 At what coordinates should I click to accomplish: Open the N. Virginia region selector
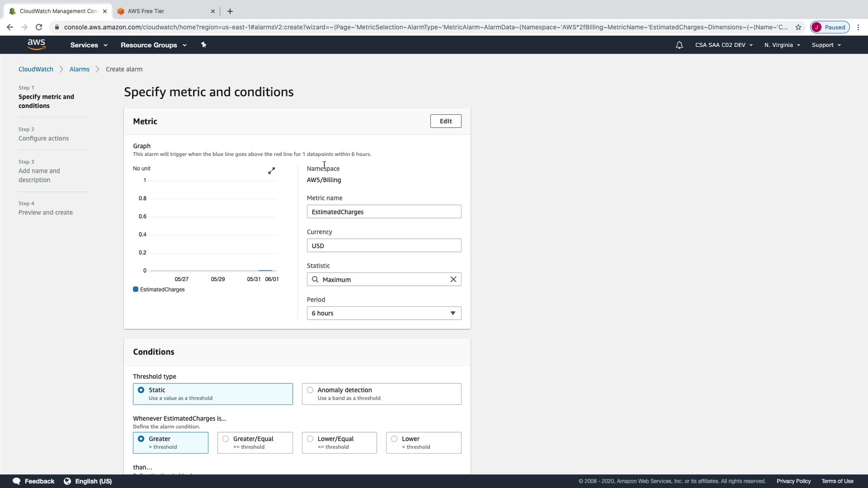pyautogui.click(x=781, y=45)
